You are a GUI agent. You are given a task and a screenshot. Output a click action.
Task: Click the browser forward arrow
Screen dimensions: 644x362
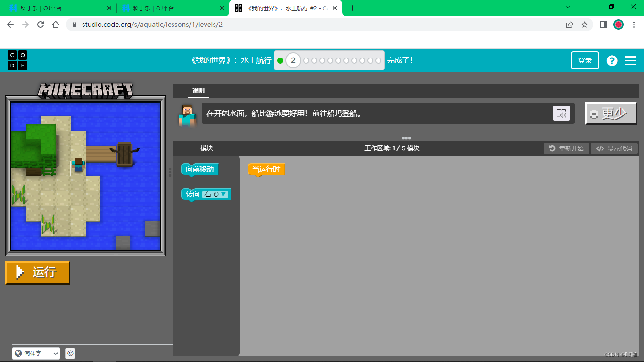point(25,25)
